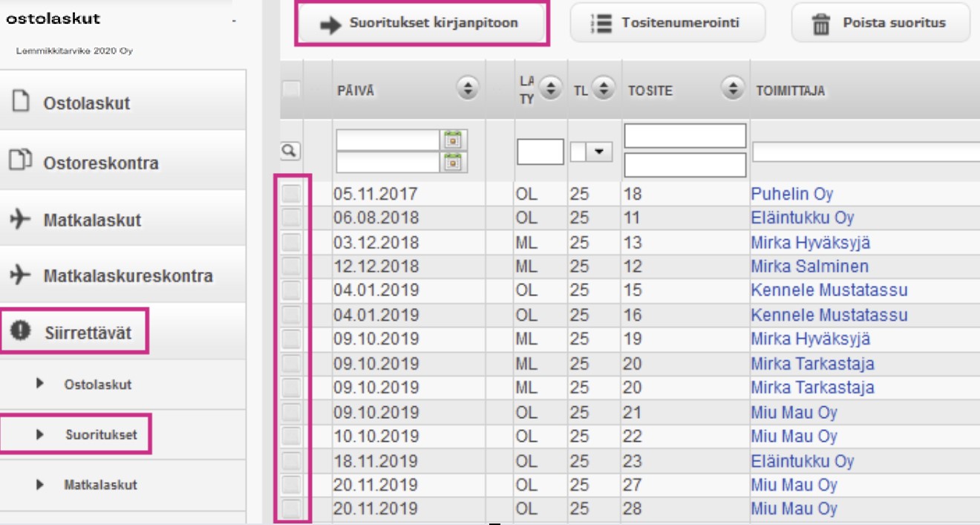Click the magnifier search icon in filter row
980x525 pixels.
pos(290,151)
